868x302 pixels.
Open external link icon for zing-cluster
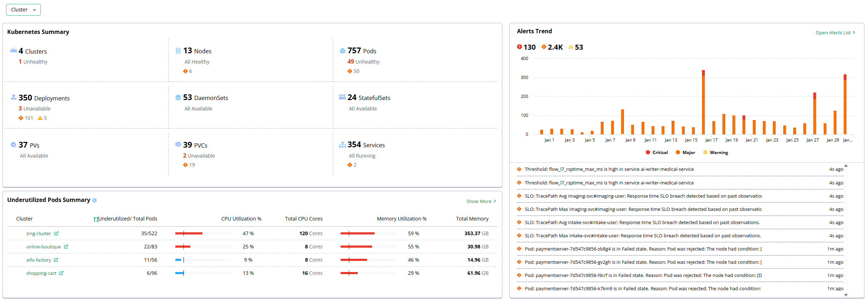[56, 234]
